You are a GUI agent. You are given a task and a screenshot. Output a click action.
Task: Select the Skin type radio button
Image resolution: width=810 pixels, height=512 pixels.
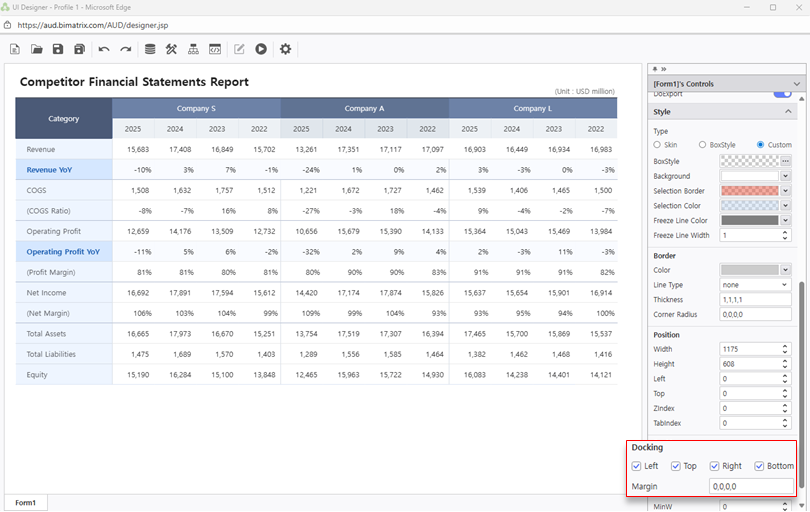(657, 145)
